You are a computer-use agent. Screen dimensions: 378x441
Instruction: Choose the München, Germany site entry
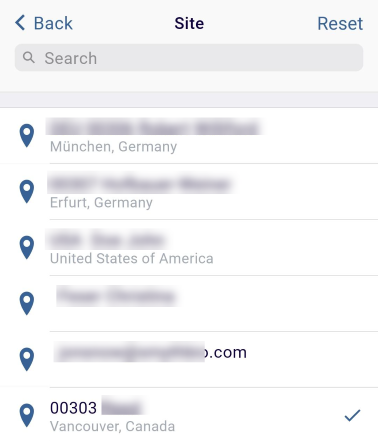[x=189, y=136]
